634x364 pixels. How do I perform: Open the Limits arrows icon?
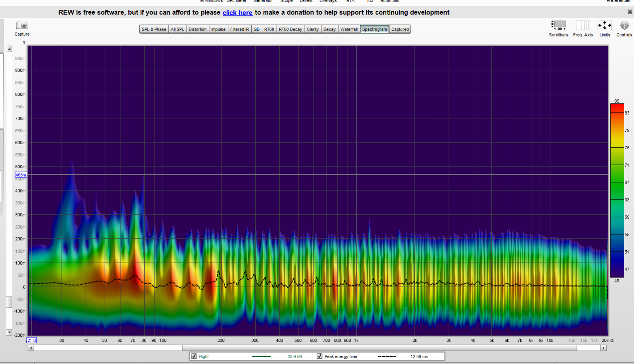[604, 26]
